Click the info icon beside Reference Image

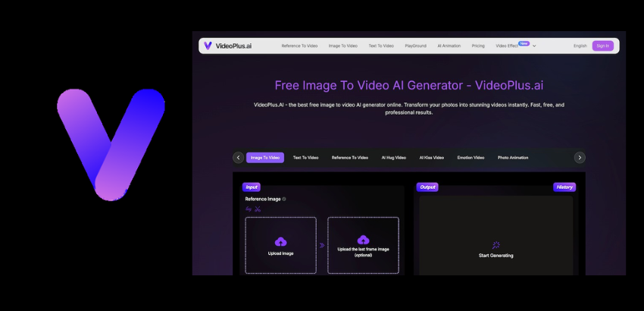(x=284, y=199)
